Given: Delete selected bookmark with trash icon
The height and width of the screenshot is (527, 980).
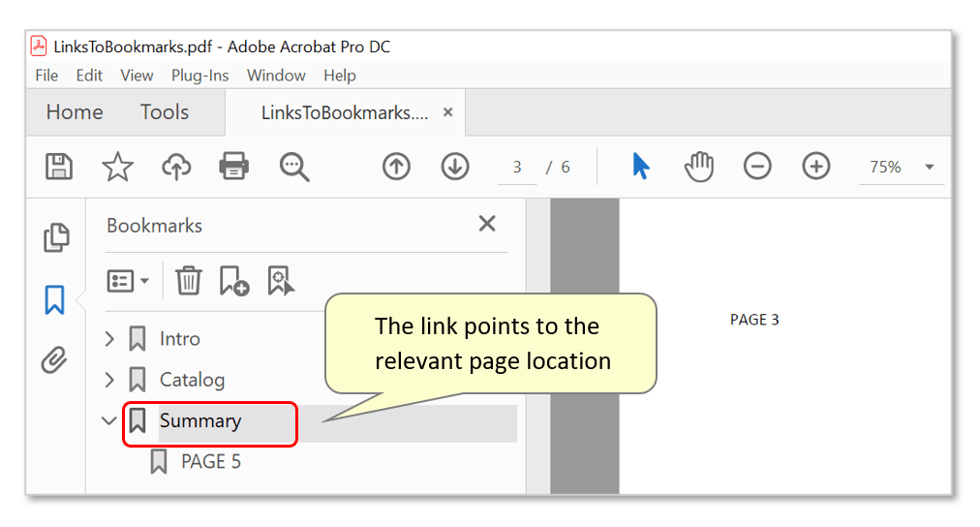Looking at the screenshot, I should tap(188, 280).
